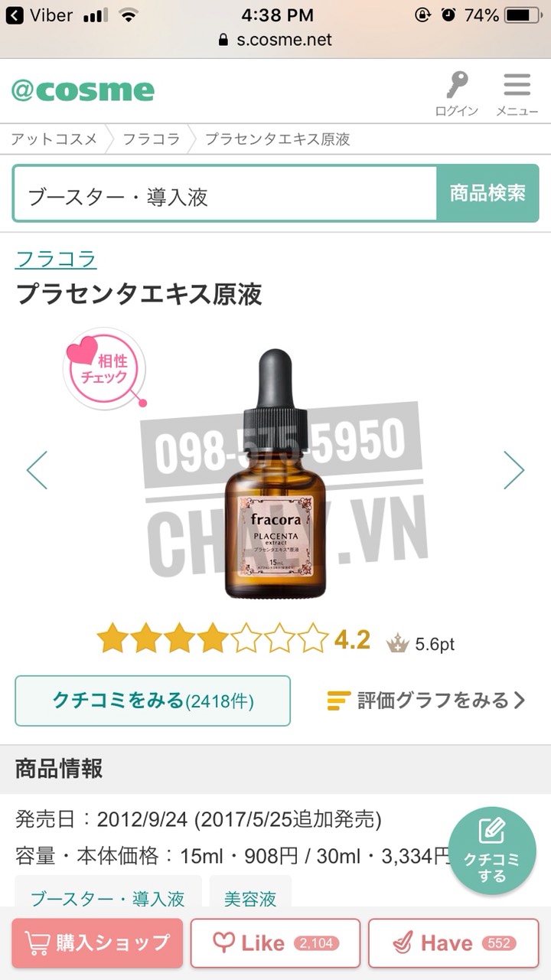
Task: Show previous product image arrow
Action: (37, 470)
